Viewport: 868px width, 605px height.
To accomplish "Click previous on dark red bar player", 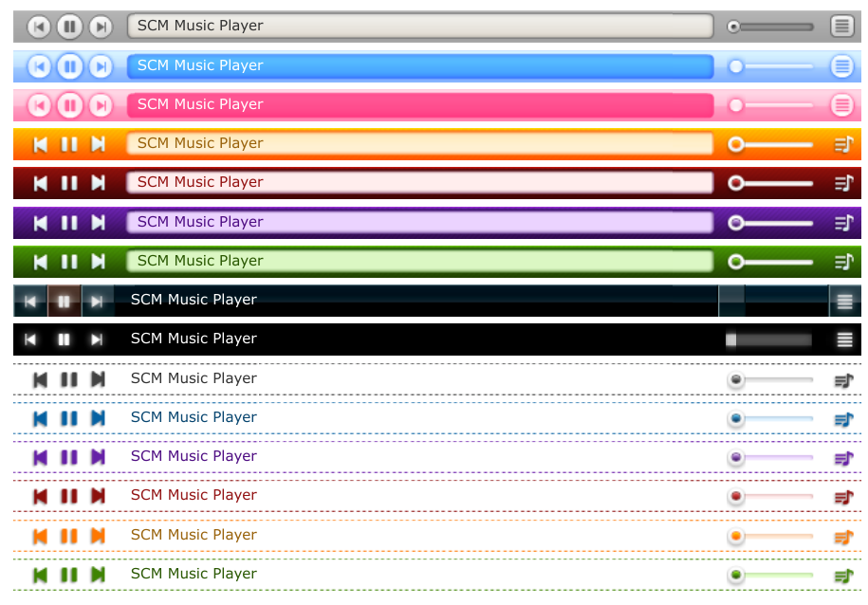I will [40, 183].
